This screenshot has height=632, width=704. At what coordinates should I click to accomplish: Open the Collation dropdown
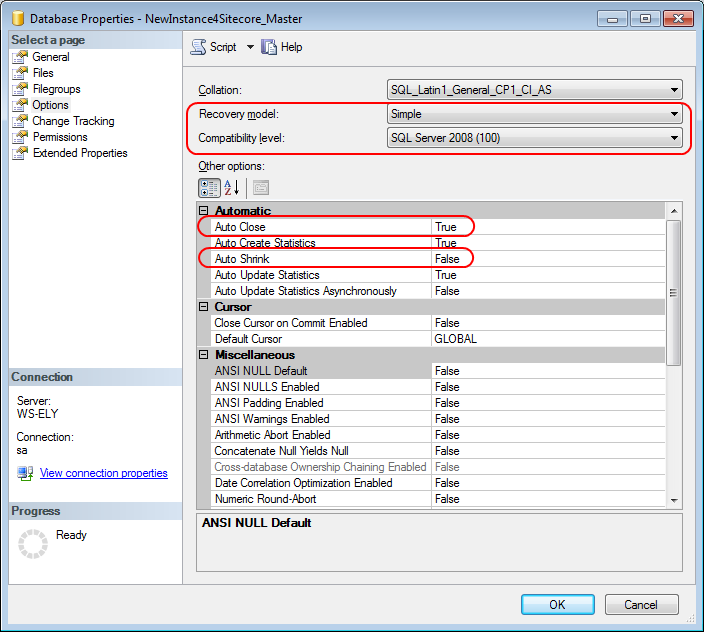(675, 90)
